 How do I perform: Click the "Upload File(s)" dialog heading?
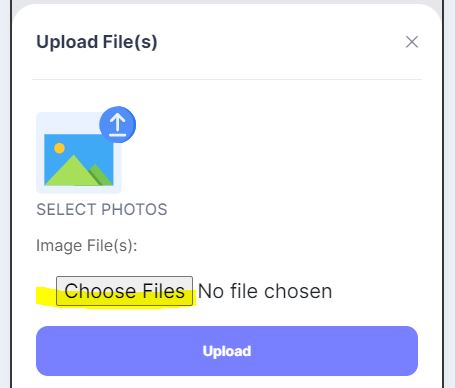(97, 42)
